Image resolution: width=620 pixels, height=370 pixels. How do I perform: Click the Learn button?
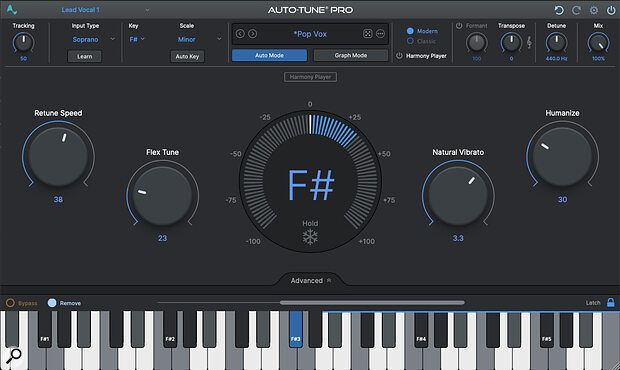point(84,56)
